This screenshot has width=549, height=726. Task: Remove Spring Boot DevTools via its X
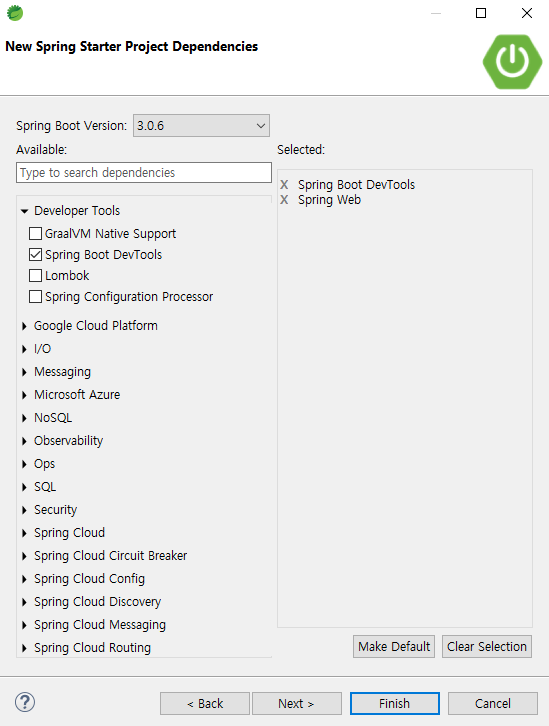284,185
